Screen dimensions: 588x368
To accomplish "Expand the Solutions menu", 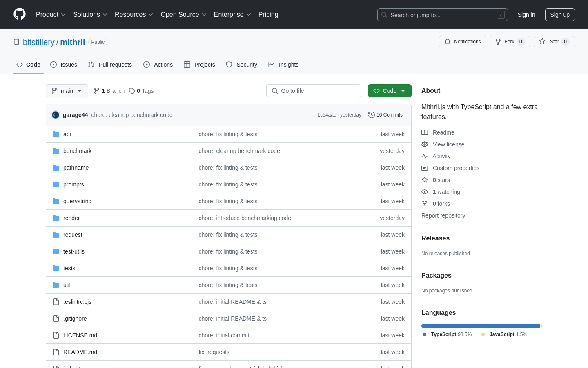I will [x=90, y=15].
